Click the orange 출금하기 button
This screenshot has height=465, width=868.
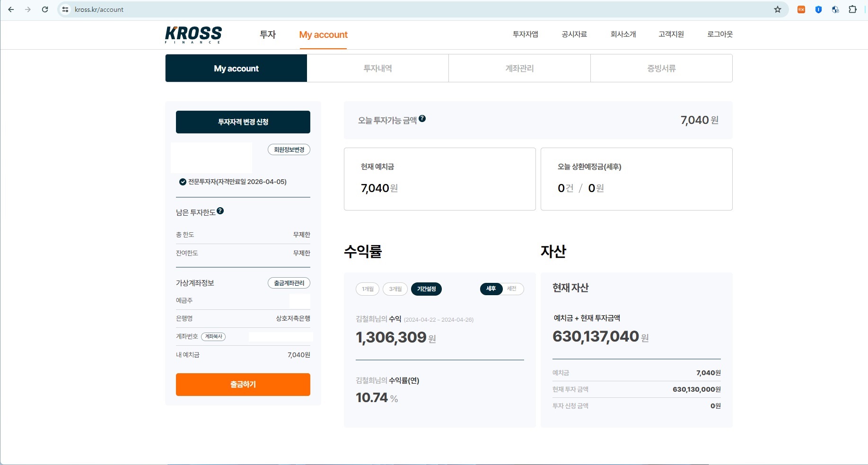pyautogui.click(x=243, y=385)
